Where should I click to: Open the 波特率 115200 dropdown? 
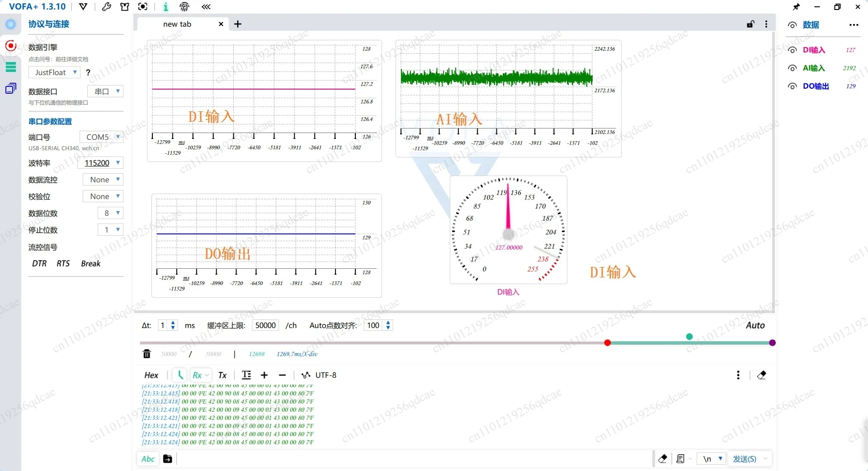click(x=100, y=163)
